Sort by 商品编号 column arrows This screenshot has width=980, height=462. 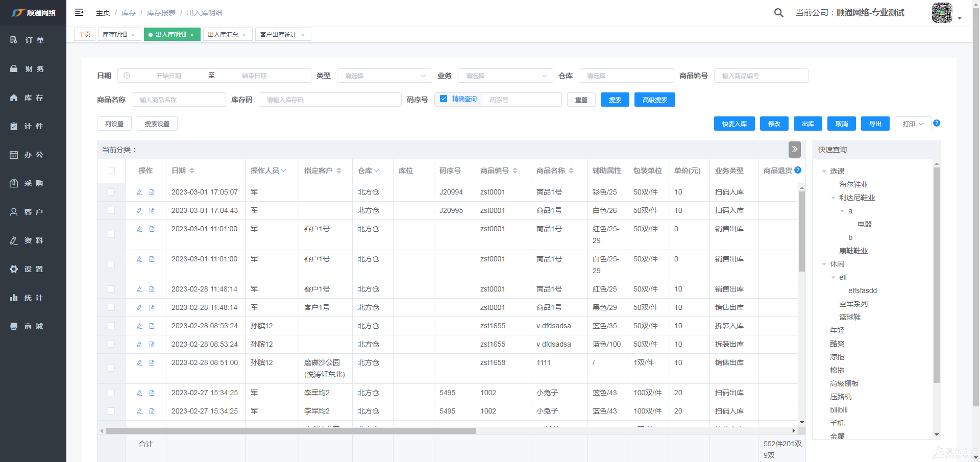click(515, 171)
